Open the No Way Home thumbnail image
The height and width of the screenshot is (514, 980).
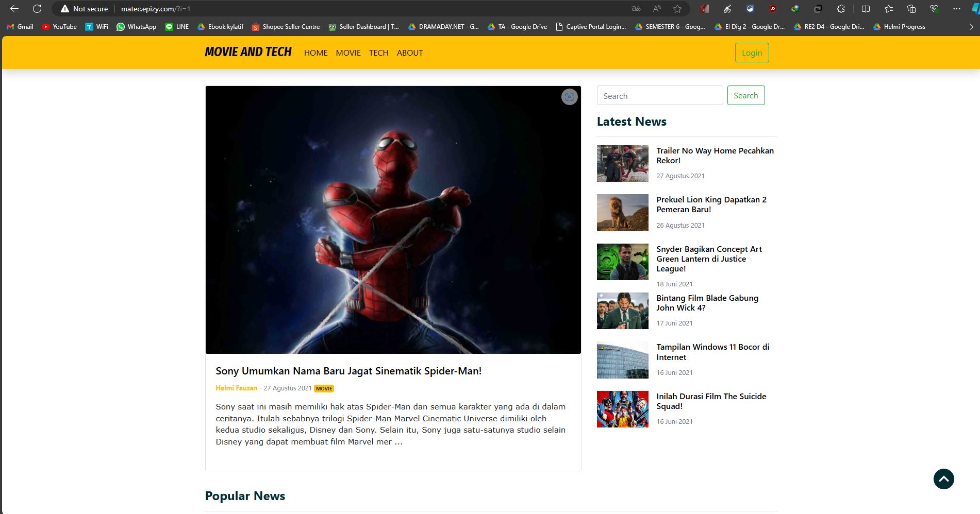pos(622,163)
